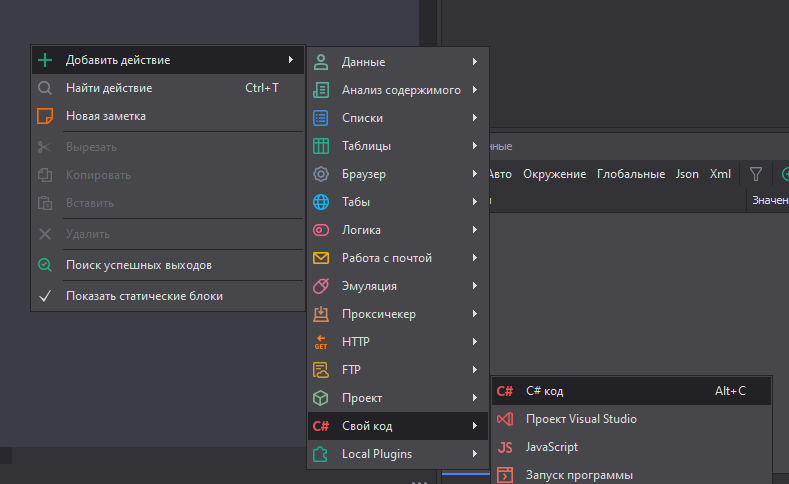
Task: Switch to the Json tab
Action: pos(687,174)
